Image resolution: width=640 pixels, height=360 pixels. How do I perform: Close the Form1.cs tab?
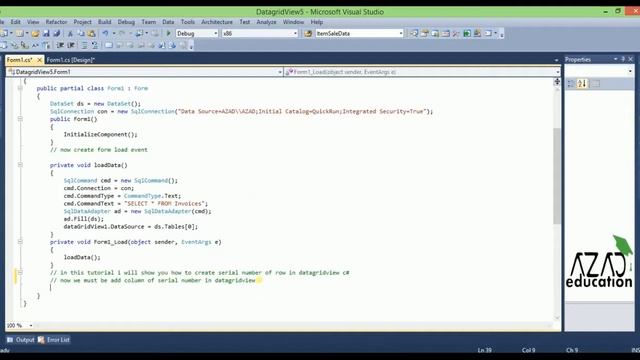pos(39,60)
